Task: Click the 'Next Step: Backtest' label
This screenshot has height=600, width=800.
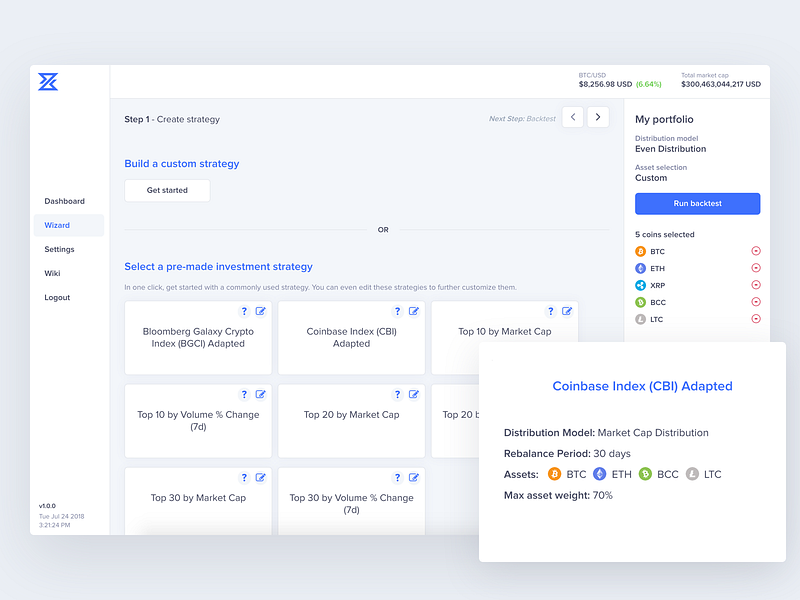Action: 522,119
